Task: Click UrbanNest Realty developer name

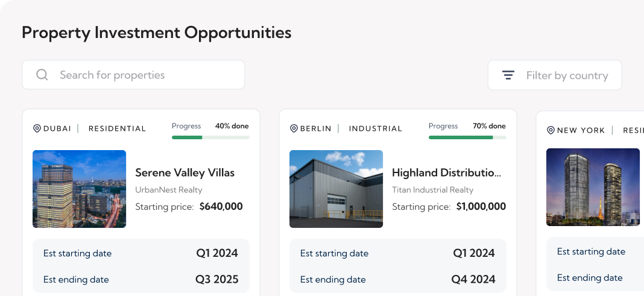Action: pos(168,190)
